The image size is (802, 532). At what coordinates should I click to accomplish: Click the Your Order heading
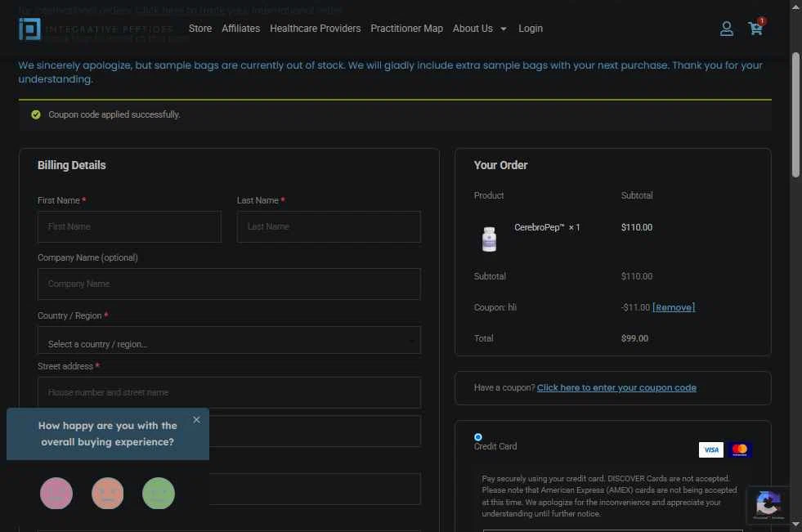[500, 165]
